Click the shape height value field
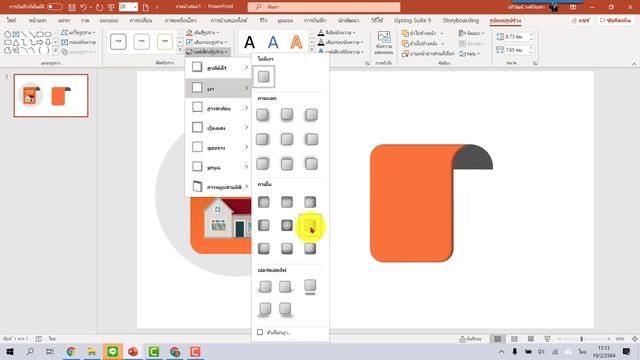The image size is (640, 360). click(515, 37)
